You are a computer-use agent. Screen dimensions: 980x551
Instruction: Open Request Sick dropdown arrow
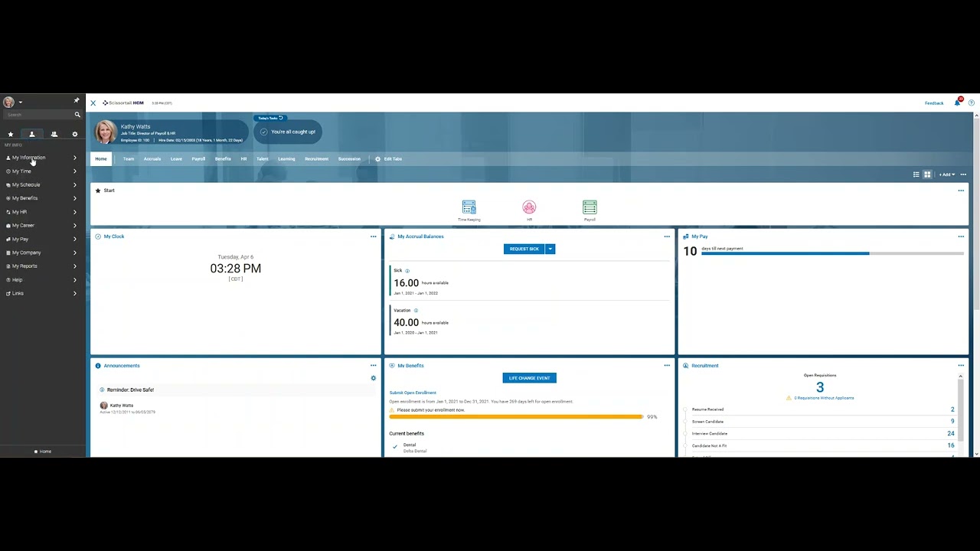[x=550, y=249]
